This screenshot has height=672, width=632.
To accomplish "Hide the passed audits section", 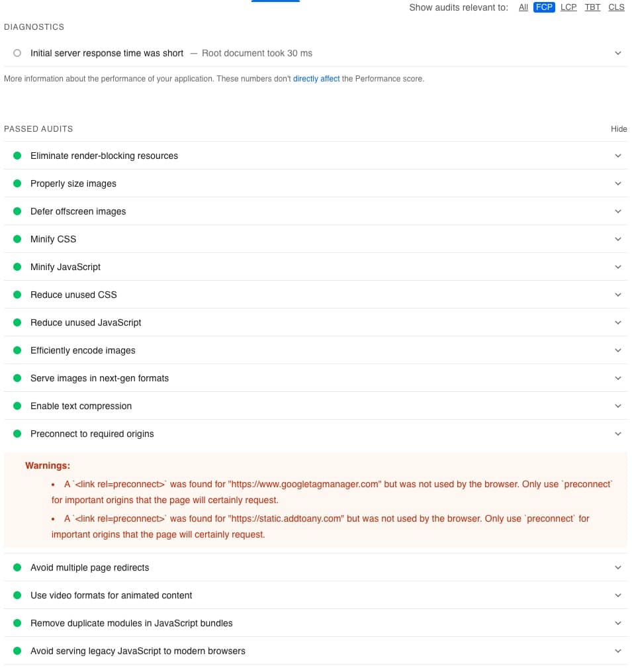I will 619,129.
